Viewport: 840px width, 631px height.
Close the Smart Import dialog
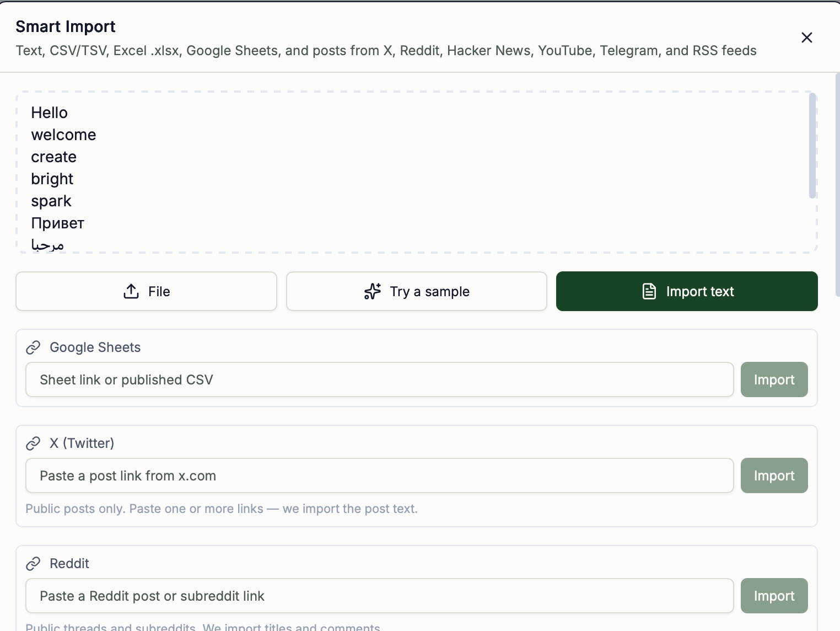(806, 38)
